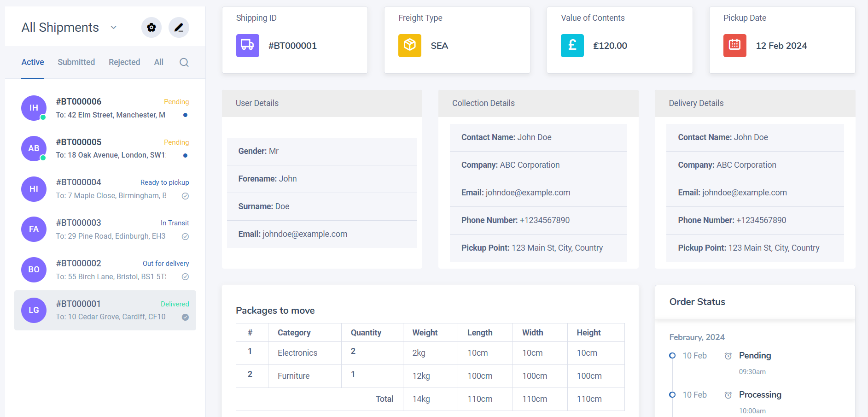The height and width of the screenshot is (417, 868).
Task: Select the All tab
Action: tap(158, 62)
